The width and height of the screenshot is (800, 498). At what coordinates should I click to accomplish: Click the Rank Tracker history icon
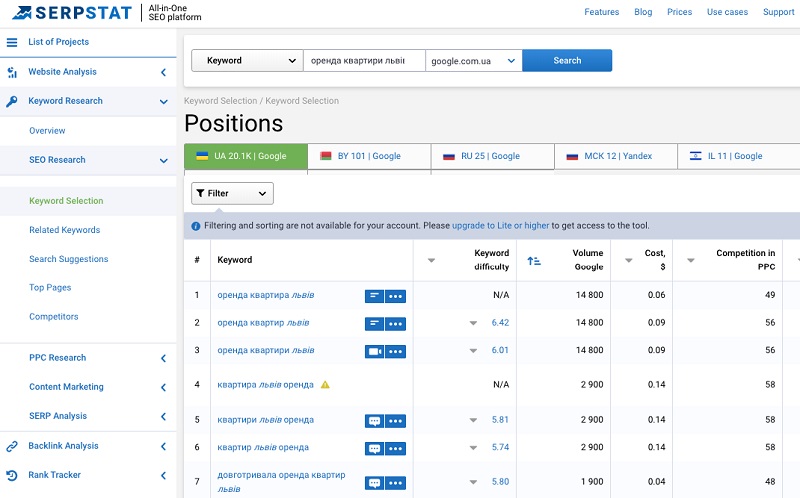click(x=12, y=476)
